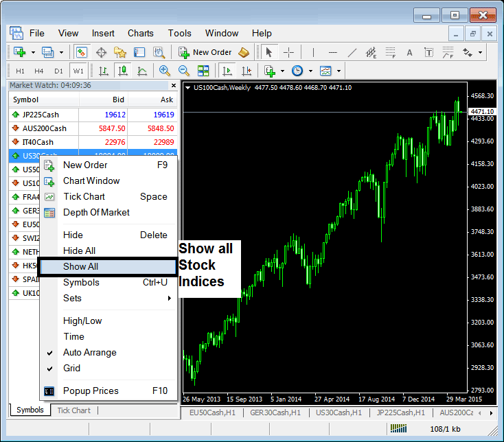
Task: Open the Profiles toolbar icon
Action: tap(47, 52)
